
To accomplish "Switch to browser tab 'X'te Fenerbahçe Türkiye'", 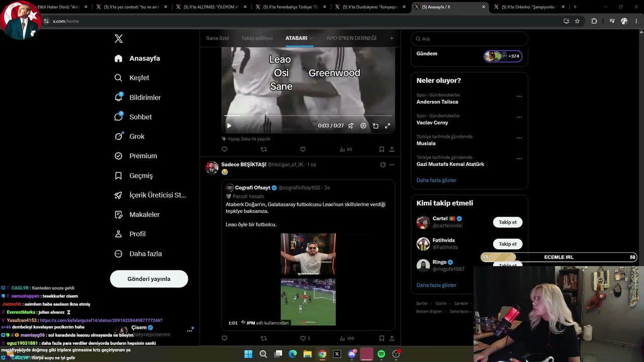I will pyautogui.click(x=291, y=7).
